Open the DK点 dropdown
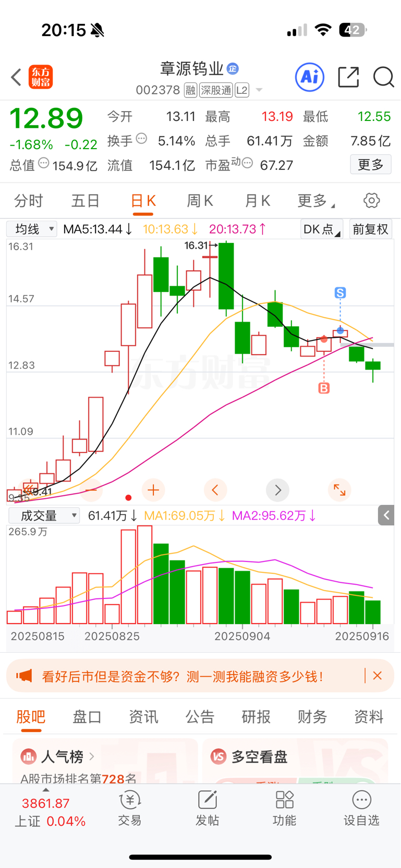 pos(322,229)
